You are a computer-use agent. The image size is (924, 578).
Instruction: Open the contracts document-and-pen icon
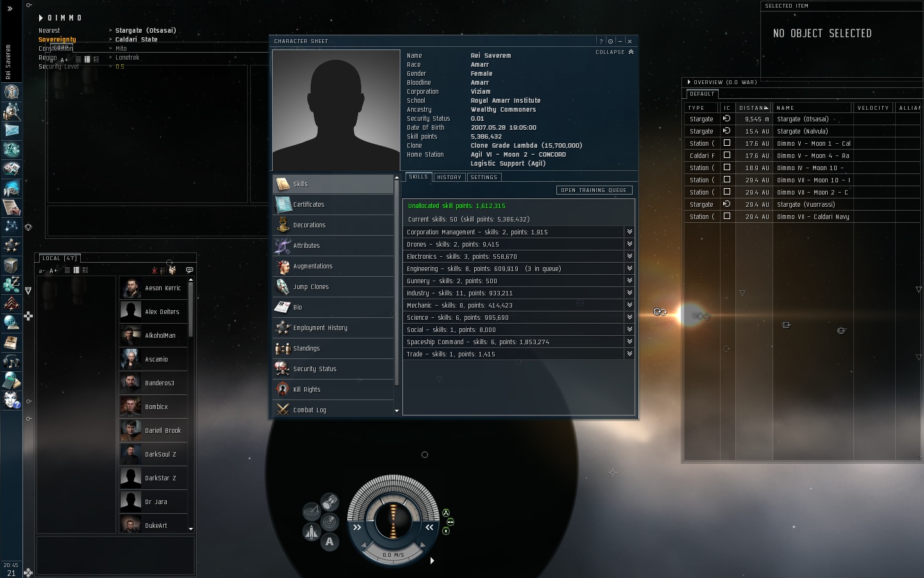click(12, 207)
